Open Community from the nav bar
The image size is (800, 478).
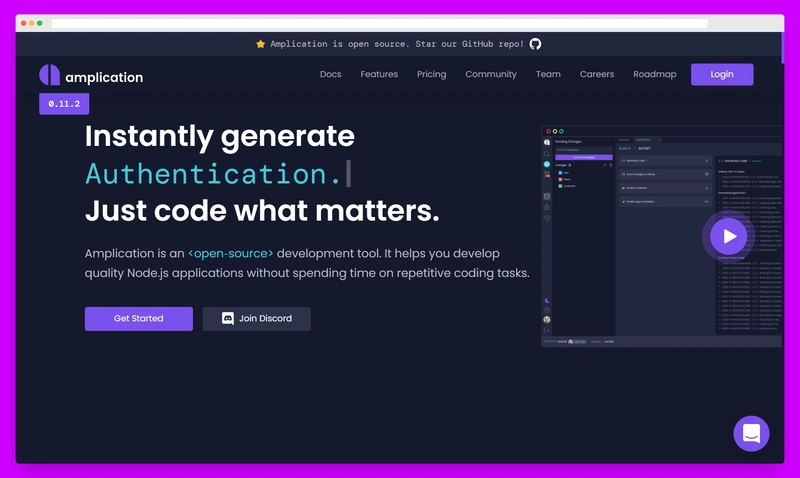491,74
